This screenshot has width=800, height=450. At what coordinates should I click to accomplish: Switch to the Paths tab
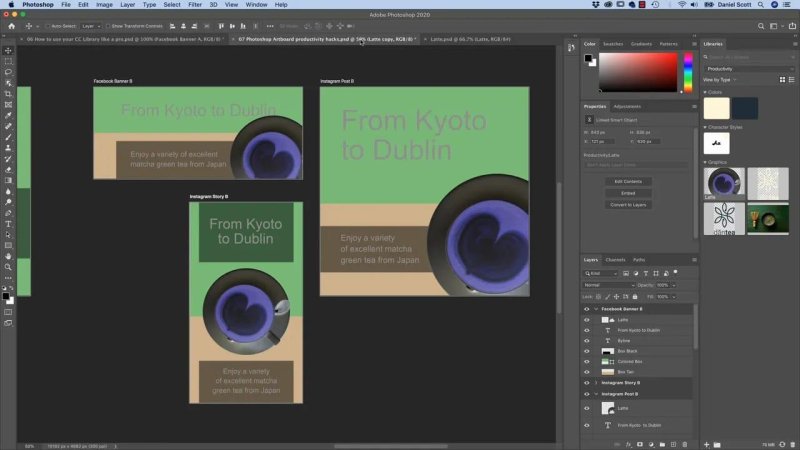pyautogui.click(x=639, y=260)
